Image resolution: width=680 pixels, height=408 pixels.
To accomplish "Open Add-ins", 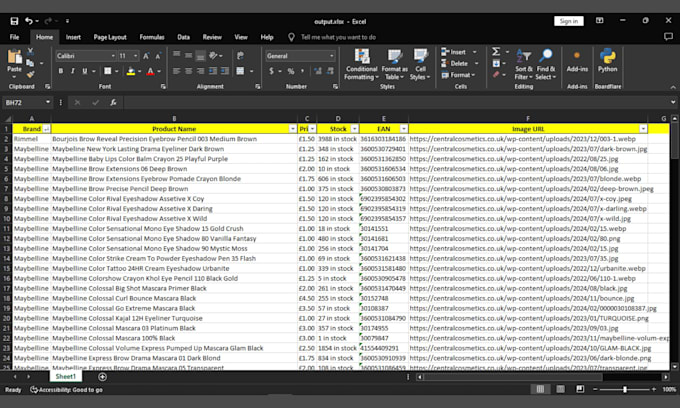I will click(577, 61).
